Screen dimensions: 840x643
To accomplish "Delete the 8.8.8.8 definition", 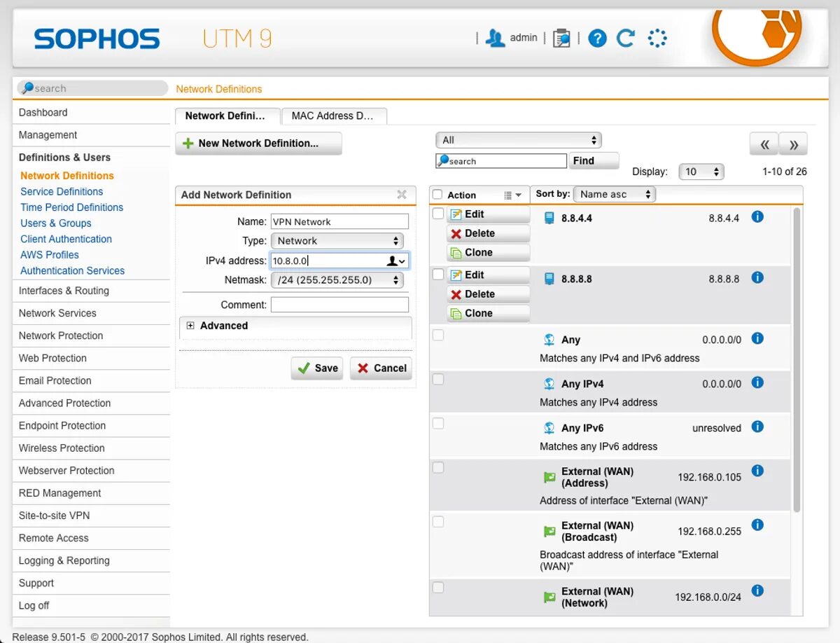I will tap(488, 294).
